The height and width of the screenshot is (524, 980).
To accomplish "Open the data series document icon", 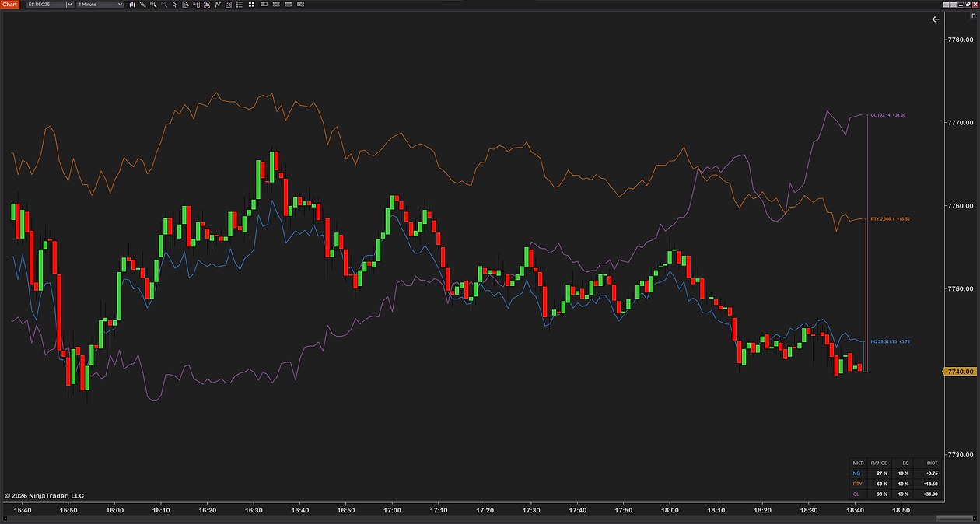I will pyautogui.click(x=185, y=4).
